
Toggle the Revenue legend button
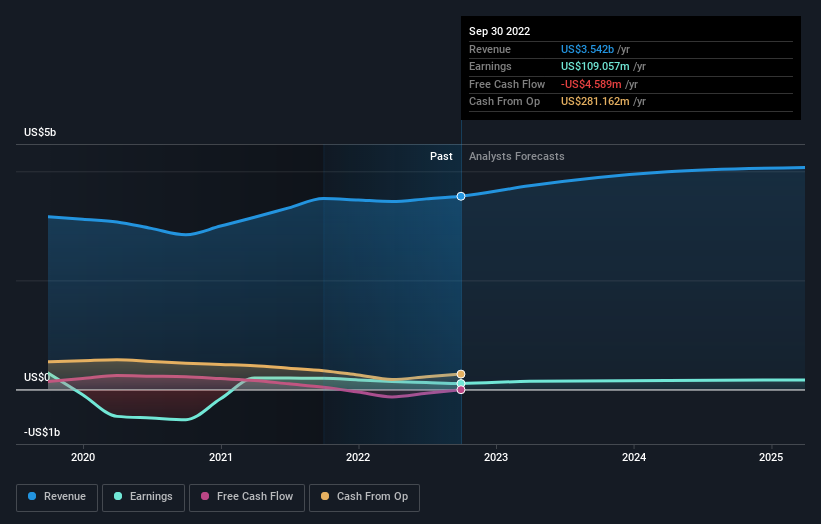[57, 497]
